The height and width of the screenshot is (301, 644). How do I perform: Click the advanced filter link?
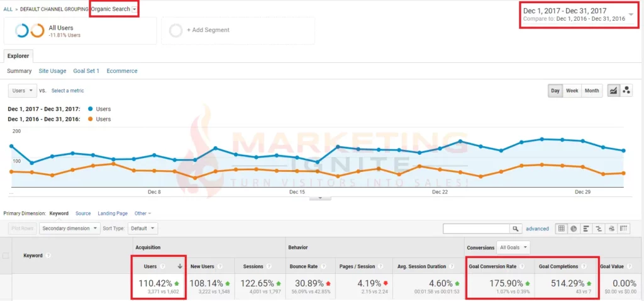tap(537, 229)
